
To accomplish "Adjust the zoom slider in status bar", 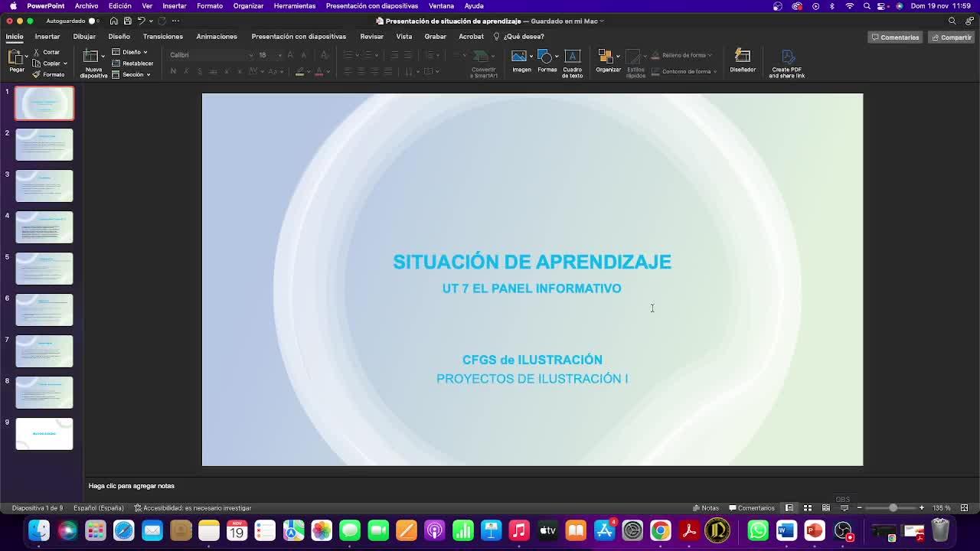I will 892,508.
